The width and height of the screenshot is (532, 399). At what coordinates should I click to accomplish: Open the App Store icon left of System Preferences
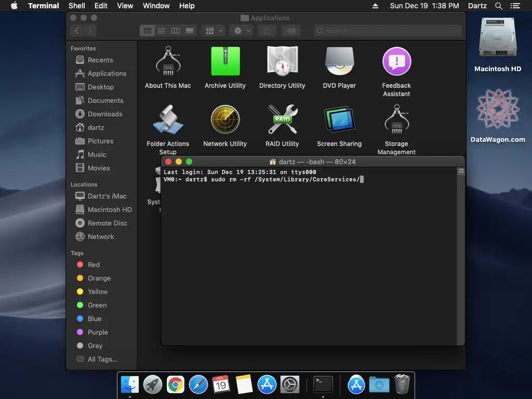coord(267,385)
